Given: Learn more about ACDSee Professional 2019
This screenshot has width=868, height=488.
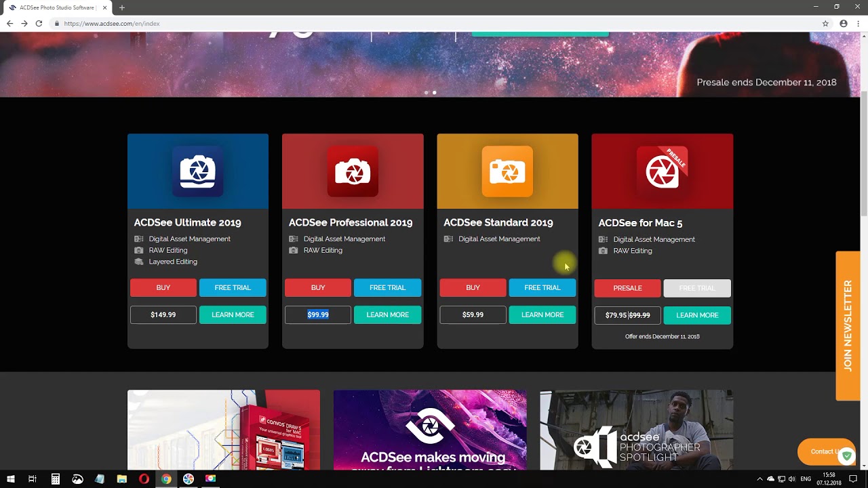Looking at the screenshot, I should (x=387, y=314).
